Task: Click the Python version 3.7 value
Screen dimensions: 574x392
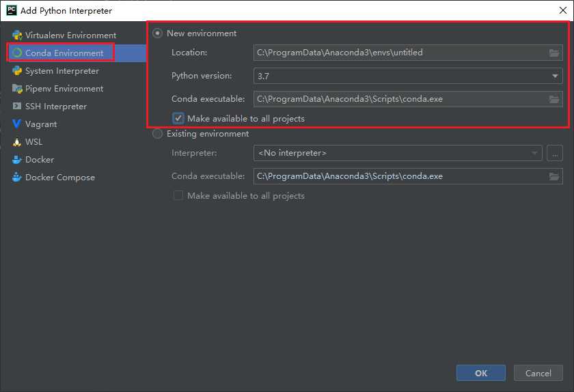Action: 264,76
